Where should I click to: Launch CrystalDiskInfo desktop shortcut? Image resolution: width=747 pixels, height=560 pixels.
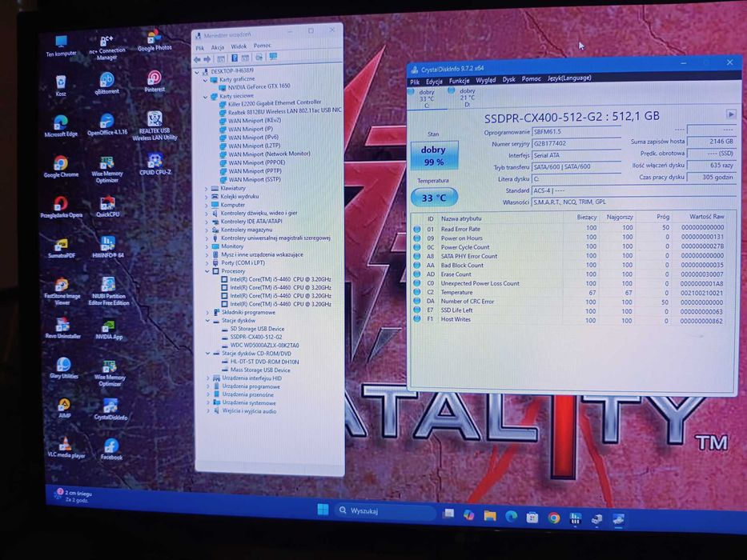(110, 409)
